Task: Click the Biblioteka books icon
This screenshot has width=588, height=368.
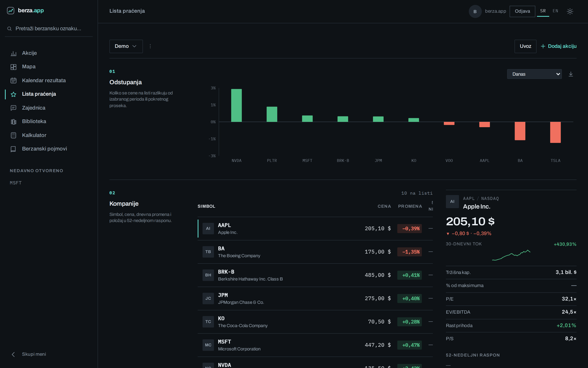Action: pyautogui.click(x=14, y=121)
